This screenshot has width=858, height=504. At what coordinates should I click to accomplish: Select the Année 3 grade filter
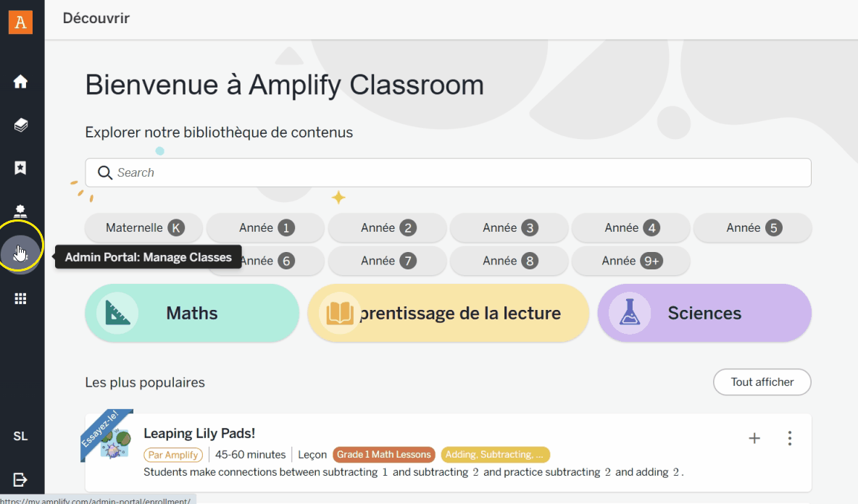[510, 228]
